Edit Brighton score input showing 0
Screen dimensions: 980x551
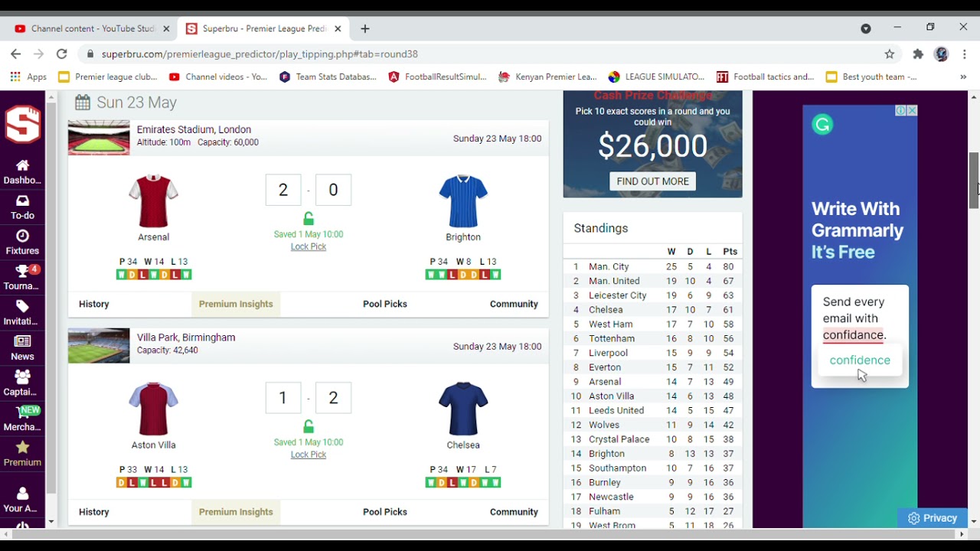pos(333,190)
